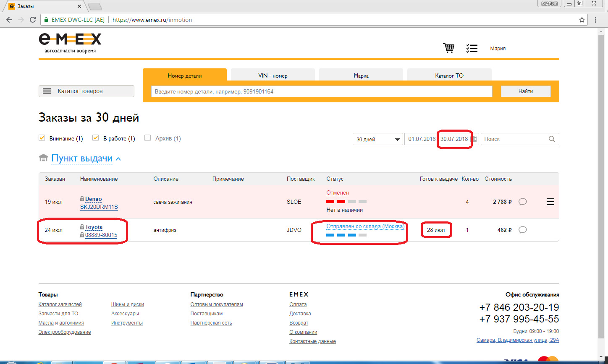The height and width of the screenshot is (364, 608).
Task: Bookmark this page with star icon
Action: click(582, 20)
